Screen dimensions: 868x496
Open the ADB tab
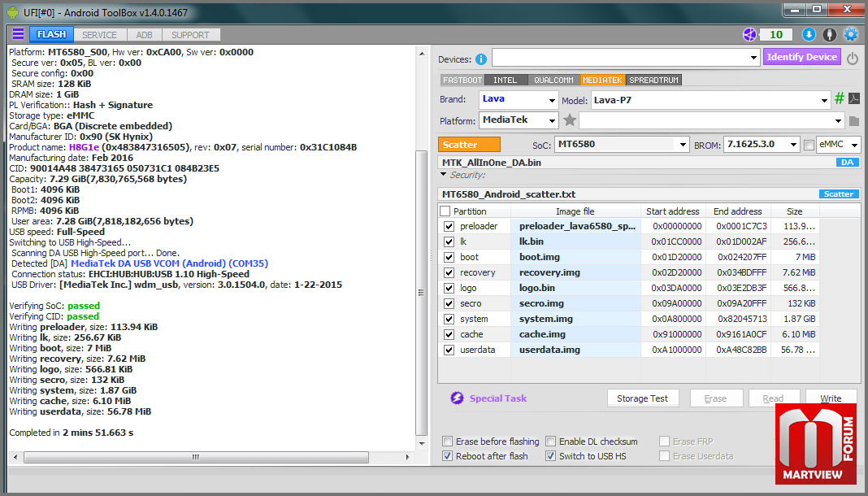[144, 35]
